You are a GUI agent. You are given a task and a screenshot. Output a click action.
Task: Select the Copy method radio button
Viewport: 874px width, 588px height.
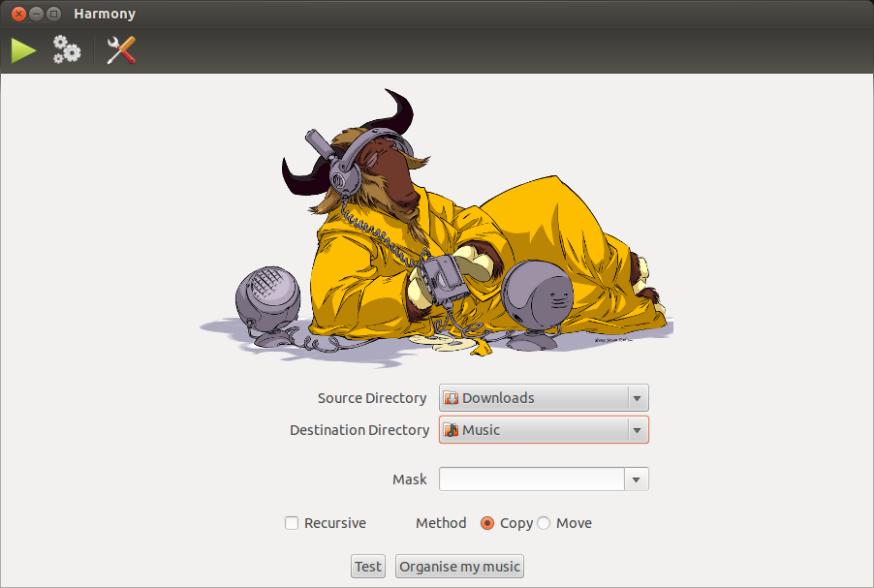pos(487,523)
